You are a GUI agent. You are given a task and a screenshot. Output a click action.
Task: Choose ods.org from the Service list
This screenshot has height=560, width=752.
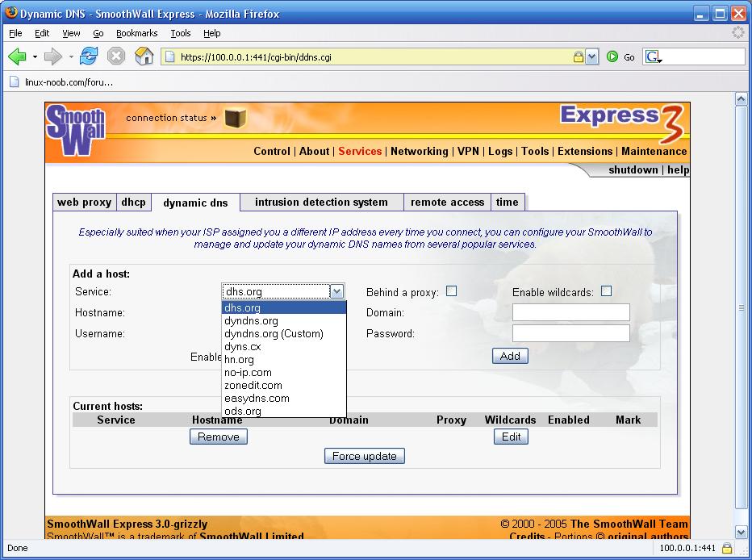[284, 411]
